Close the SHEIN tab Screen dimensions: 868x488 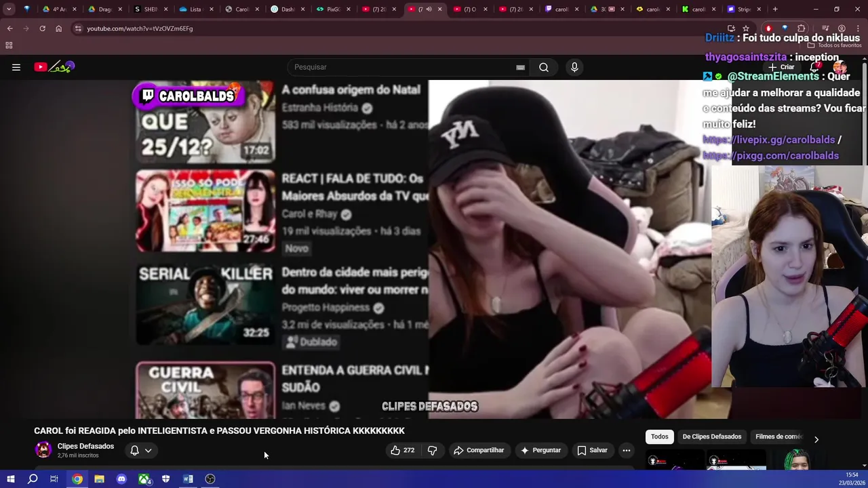(166, 9)
